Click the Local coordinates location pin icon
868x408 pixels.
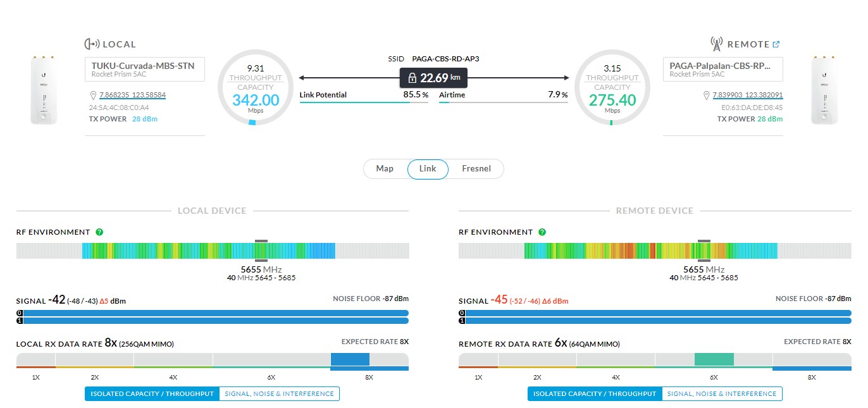coord(94,96)
